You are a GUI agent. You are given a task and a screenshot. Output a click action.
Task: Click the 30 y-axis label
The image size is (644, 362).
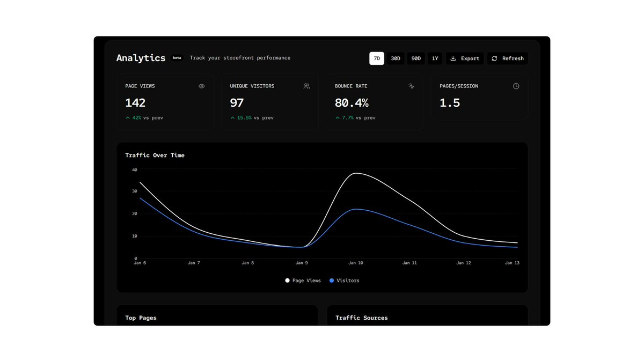coord(134,191)
